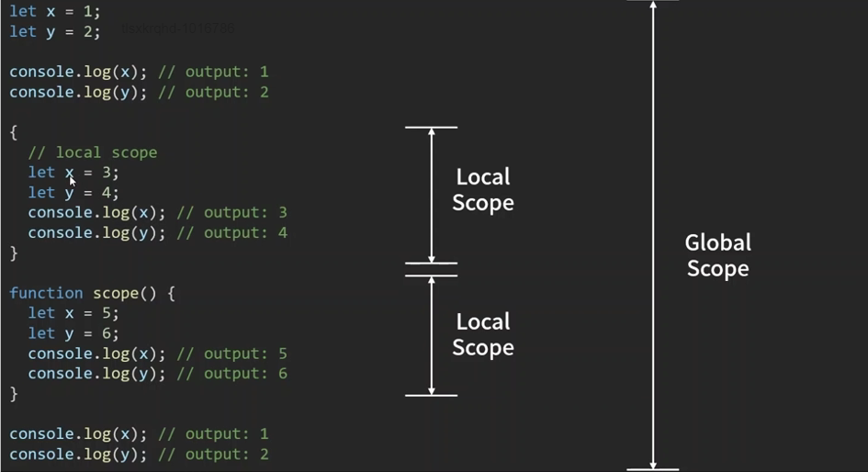Screen dimensions: 868x472
Task: Click the opening brace of the standalone block
Action: point(14,132)
